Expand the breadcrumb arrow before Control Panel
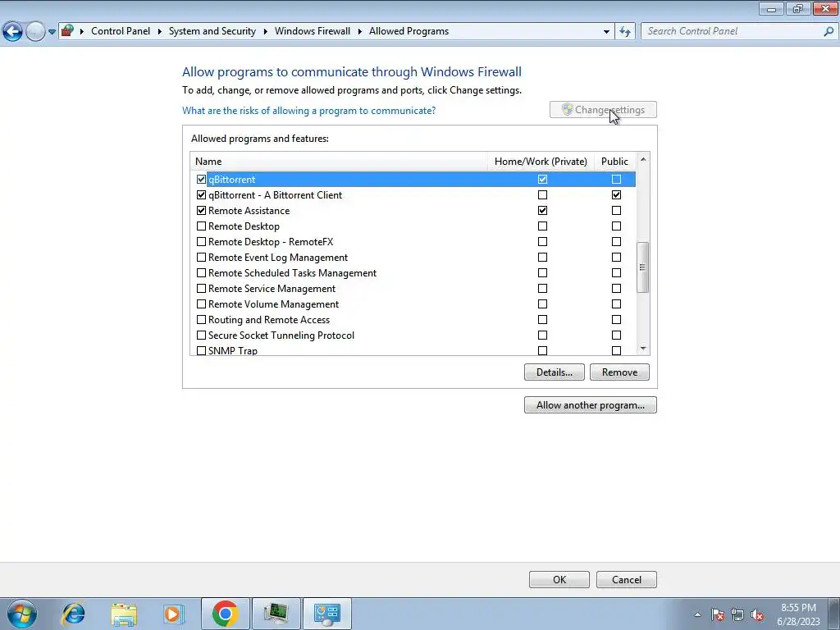Viewport: 840px width, 630px height. tap(82, 32)
